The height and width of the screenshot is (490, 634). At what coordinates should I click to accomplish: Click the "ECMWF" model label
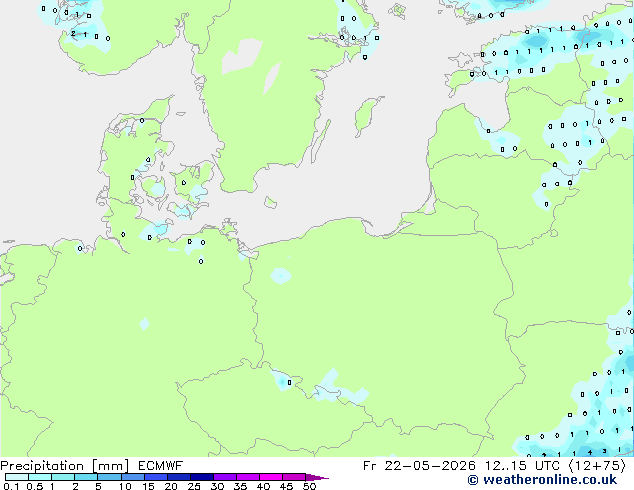click(x=161, y=466)
